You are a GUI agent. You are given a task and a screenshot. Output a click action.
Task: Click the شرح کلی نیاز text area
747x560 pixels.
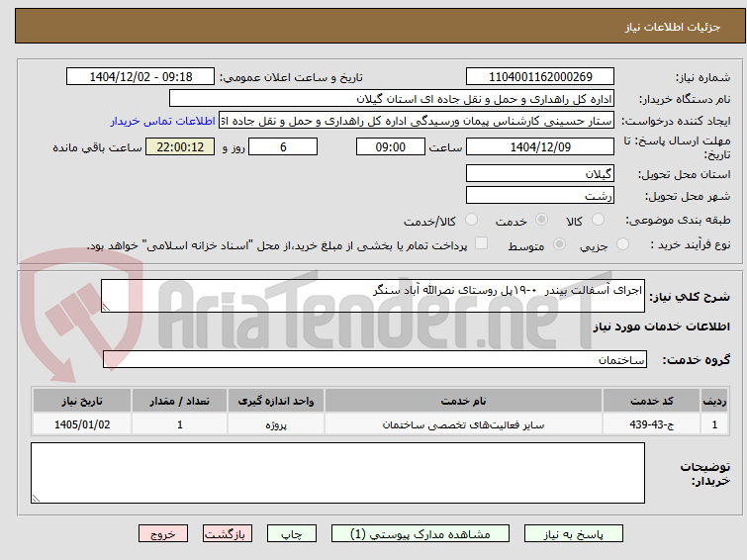[373, 296]
